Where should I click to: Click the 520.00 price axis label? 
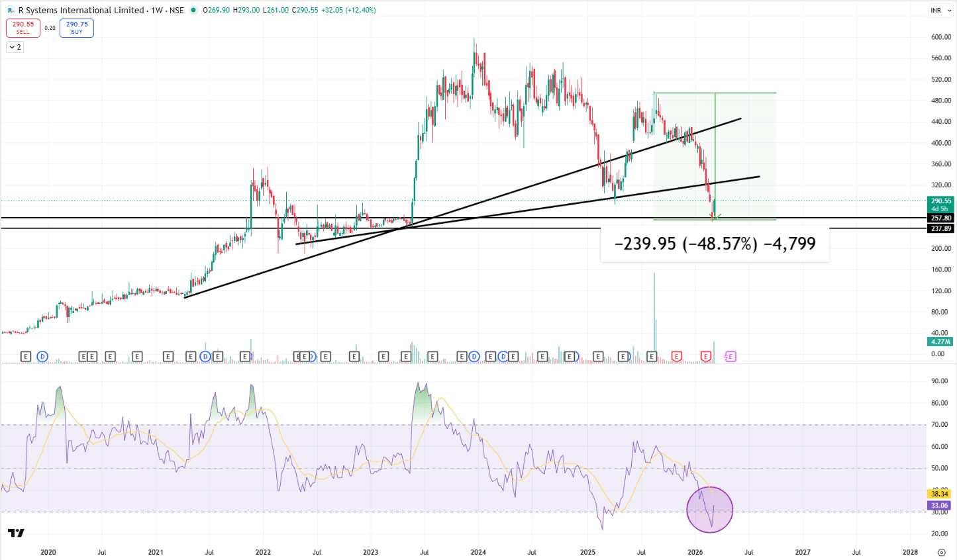[x=941, y=79]
